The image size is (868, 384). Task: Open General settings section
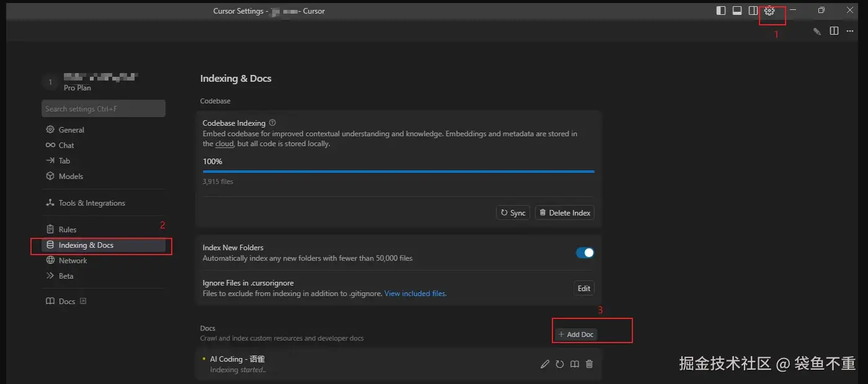[x=104, y=129]
